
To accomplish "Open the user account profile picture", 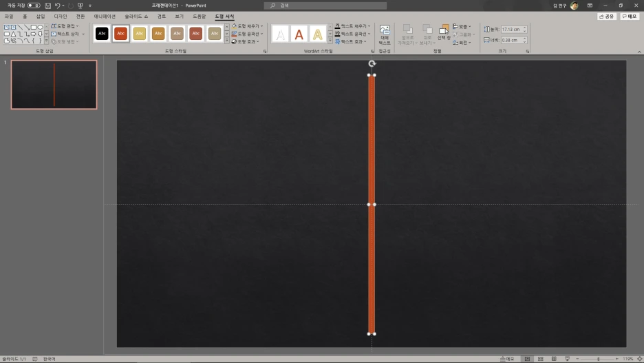I will (x=575, y=6).
